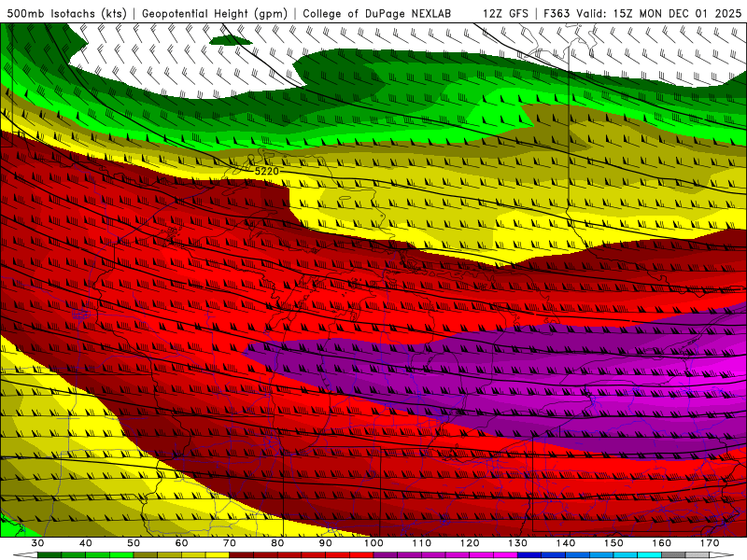Click the 'College of DuPage NEXLAB' label

coord(376,13)
